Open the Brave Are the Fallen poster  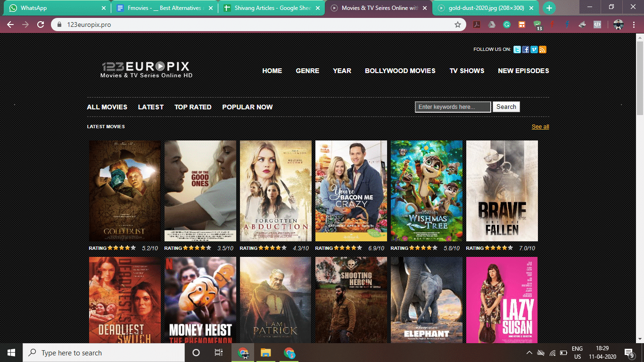pyautogui.click(x=502, y=191)
